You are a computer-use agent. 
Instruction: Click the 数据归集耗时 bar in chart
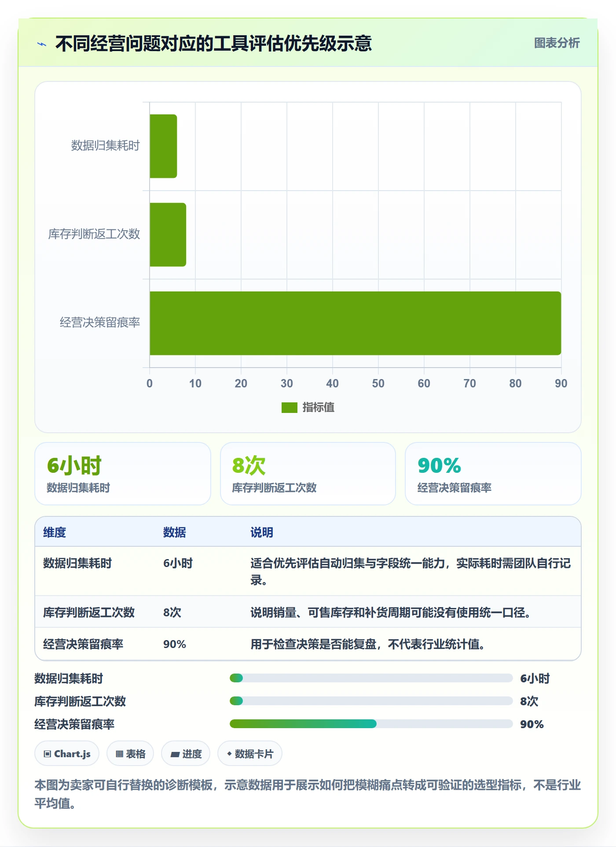point(163,146)
